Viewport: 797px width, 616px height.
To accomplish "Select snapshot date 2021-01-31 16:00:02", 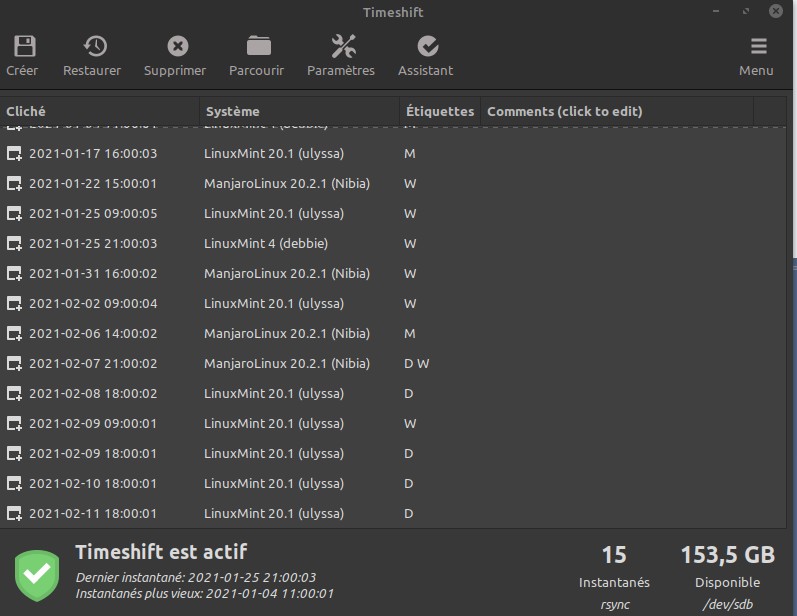I will tap(93, 273).
